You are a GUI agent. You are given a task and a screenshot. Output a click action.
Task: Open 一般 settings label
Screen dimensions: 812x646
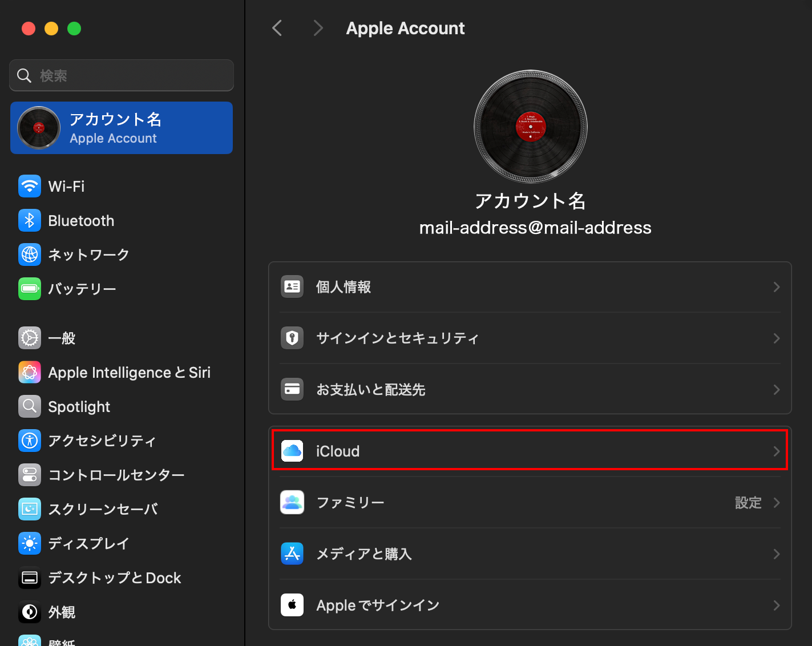[x=62, y=338]
